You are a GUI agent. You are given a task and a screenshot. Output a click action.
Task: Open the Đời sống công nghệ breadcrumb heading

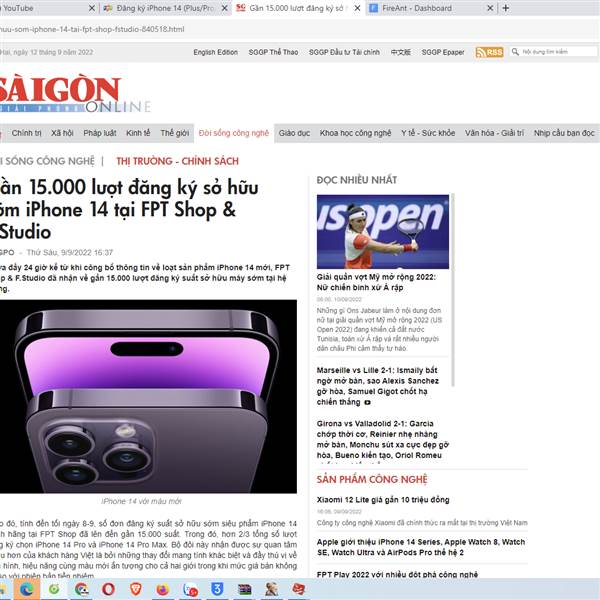pos(47,161)
